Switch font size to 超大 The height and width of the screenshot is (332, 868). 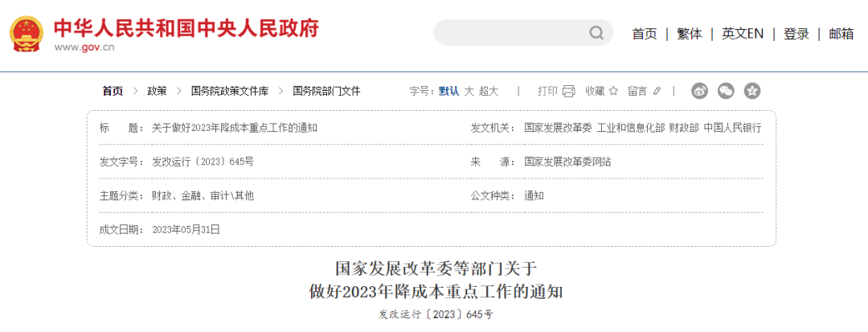coord(489,91)
